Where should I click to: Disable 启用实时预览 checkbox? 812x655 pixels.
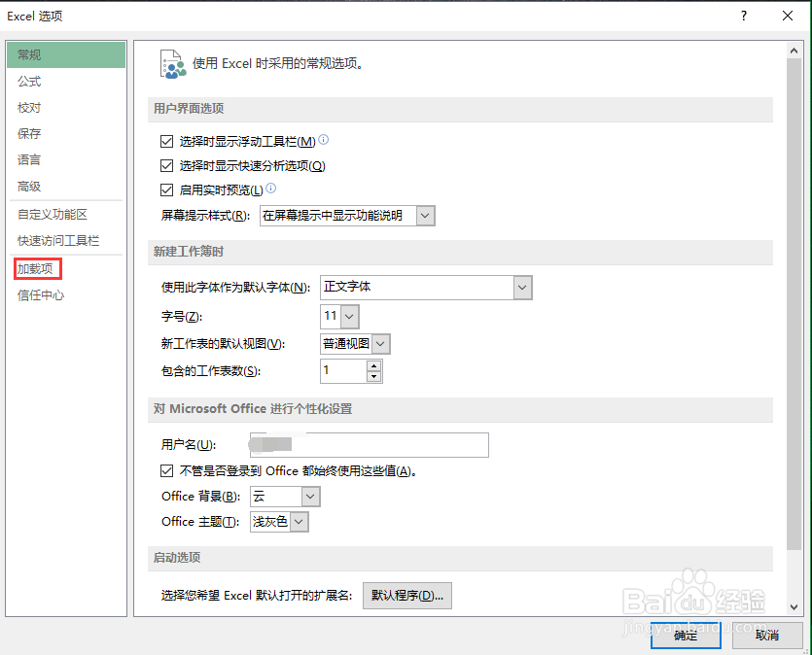click(166, 190)
